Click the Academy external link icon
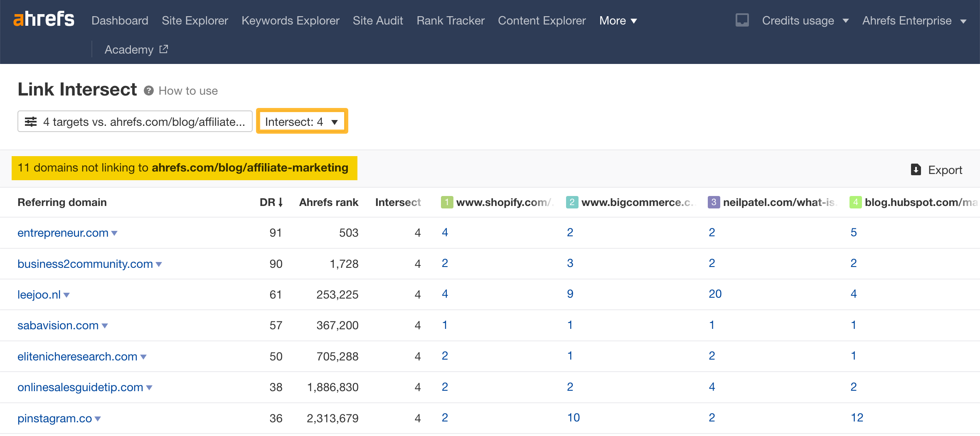Screen dimensions: 980x436 point(164,49)
